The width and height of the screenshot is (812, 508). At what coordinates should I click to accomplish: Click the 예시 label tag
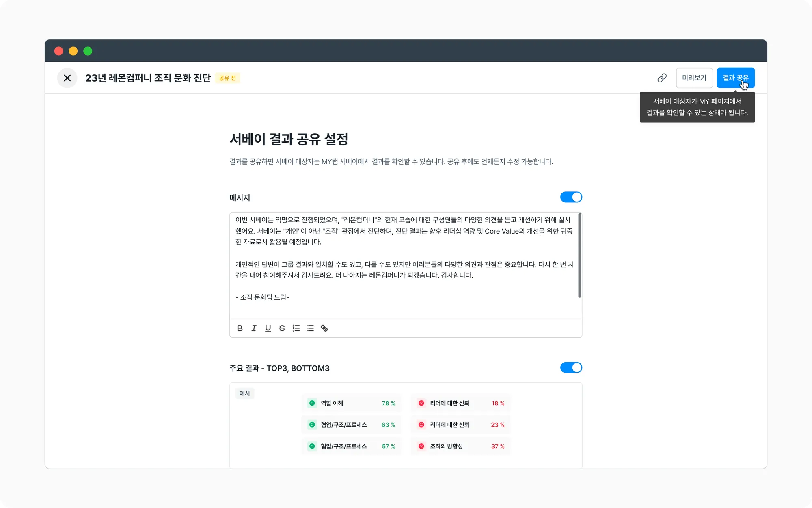pyautogui.click(x=245, y=393)
